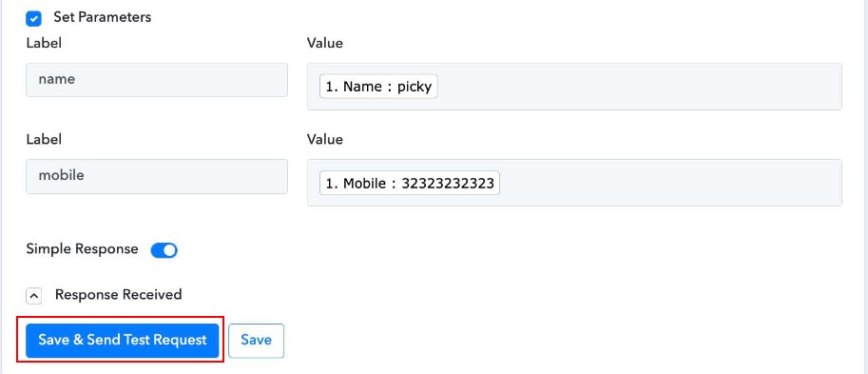Click the Simple Response label text
868x374 pixels.
pos(82,249)
